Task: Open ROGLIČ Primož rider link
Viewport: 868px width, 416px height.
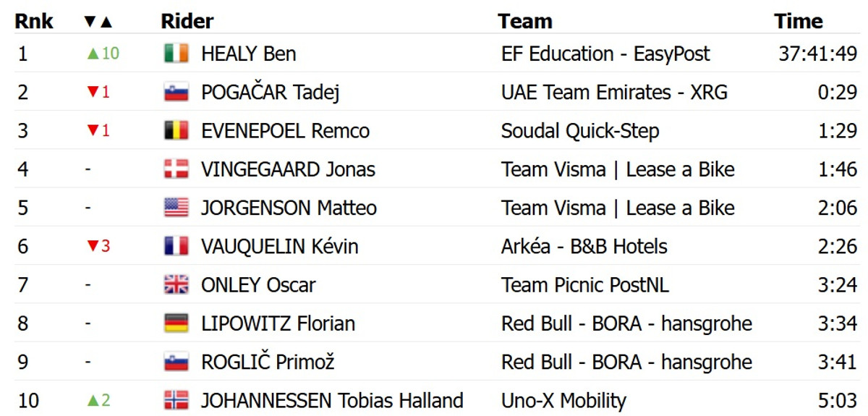Action: pos(268,362)
